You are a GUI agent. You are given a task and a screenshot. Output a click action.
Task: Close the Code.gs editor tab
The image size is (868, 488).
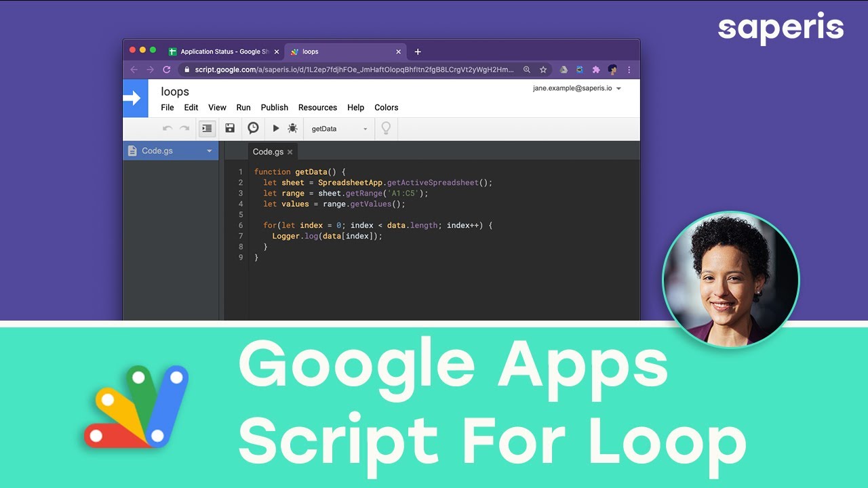coord(290,152)
